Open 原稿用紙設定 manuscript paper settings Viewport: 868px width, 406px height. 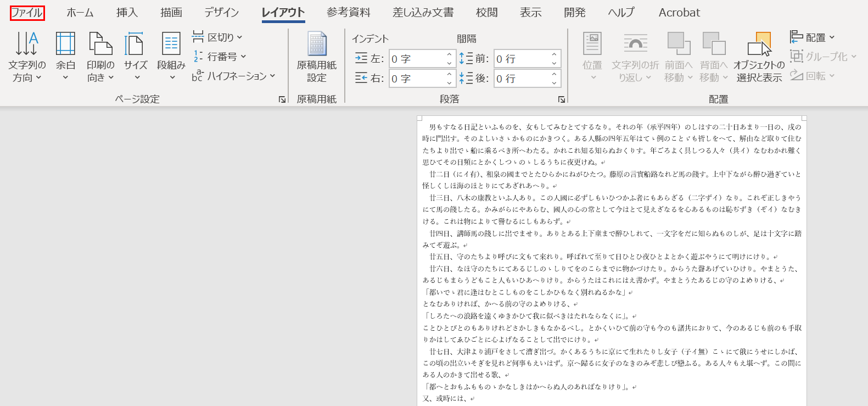coord(317,44)
